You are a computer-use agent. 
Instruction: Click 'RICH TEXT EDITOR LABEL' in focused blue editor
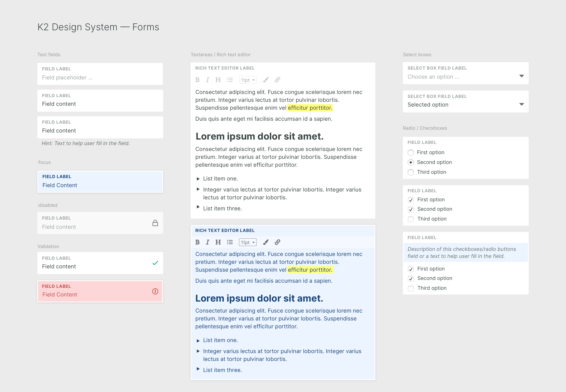click(225, 230)
